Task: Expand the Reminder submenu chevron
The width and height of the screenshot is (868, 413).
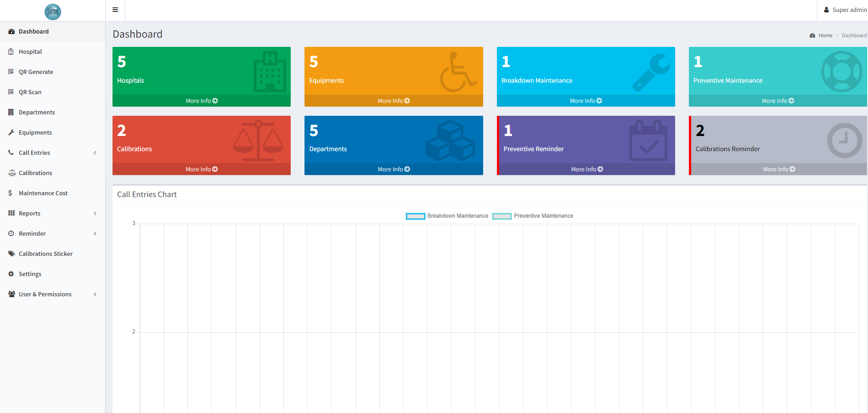Action: (95, 233)
